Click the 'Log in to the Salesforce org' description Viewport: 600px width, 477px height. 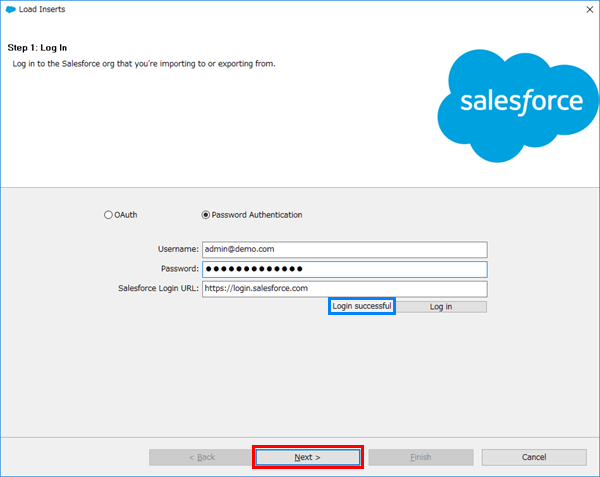144,64
